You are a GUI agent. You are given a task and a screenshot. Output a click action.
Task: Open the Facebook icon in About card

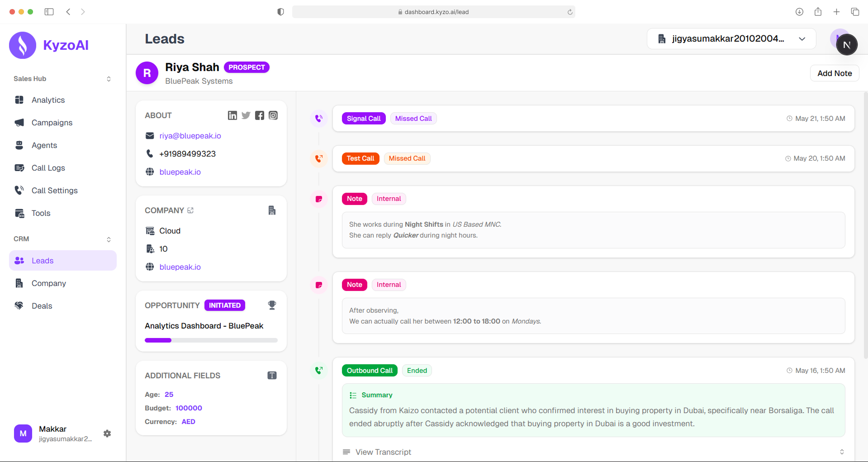point(259,115)
